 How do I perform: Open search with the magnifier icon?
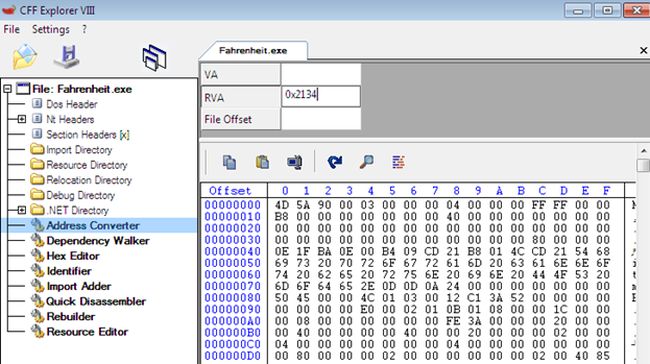coord(366,162)
